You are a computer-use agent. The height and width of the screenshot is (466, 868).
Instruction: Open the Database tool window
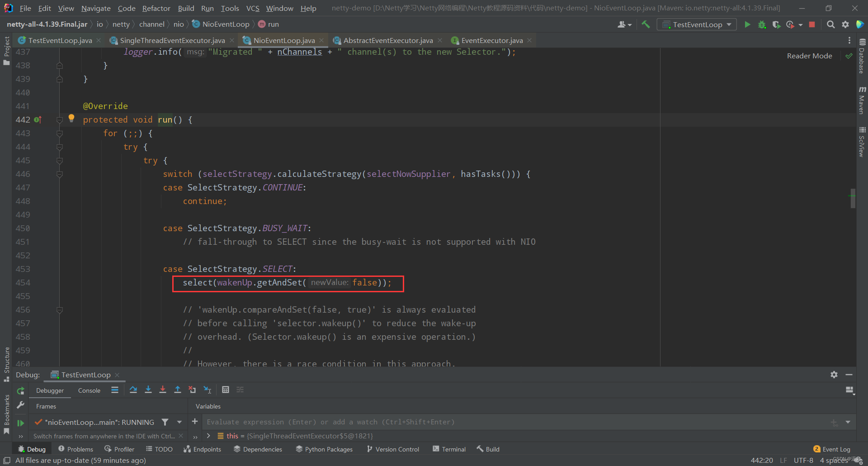[x=862, y=56]
